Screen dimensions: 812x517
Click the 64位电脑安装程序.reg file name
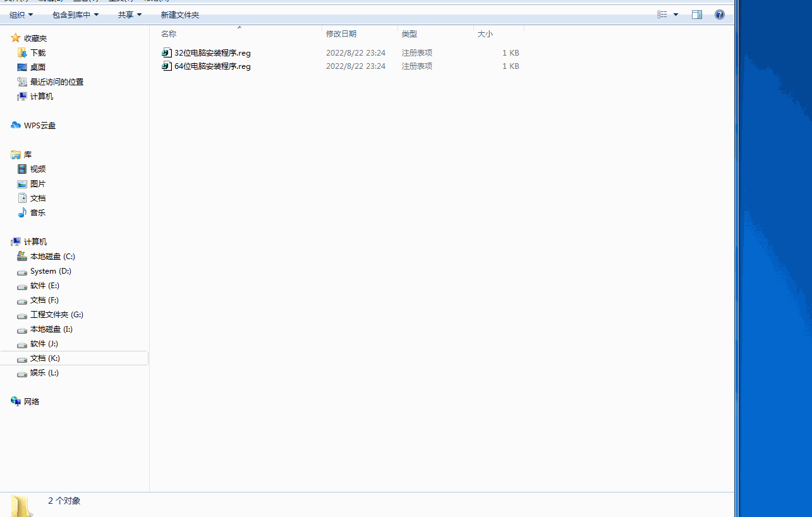pyautogui.click(x=212, y=66)
